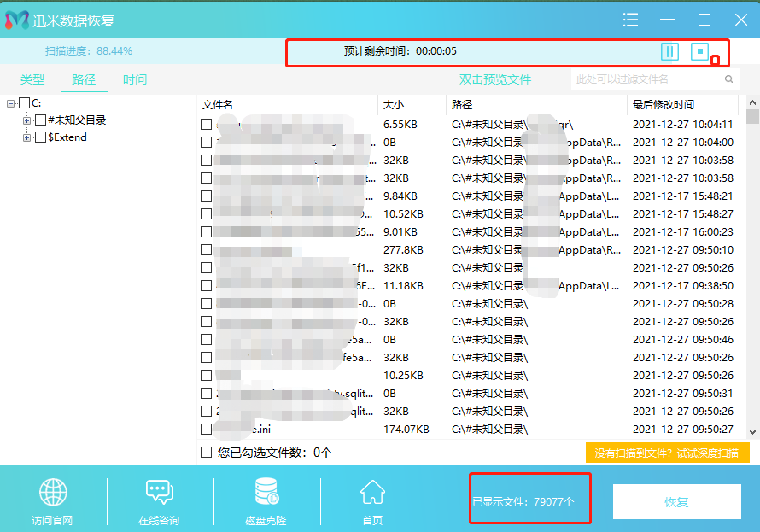The image size is (760, 532).
Task: Click the search magnifier in filter box
Action: point(728,79)
